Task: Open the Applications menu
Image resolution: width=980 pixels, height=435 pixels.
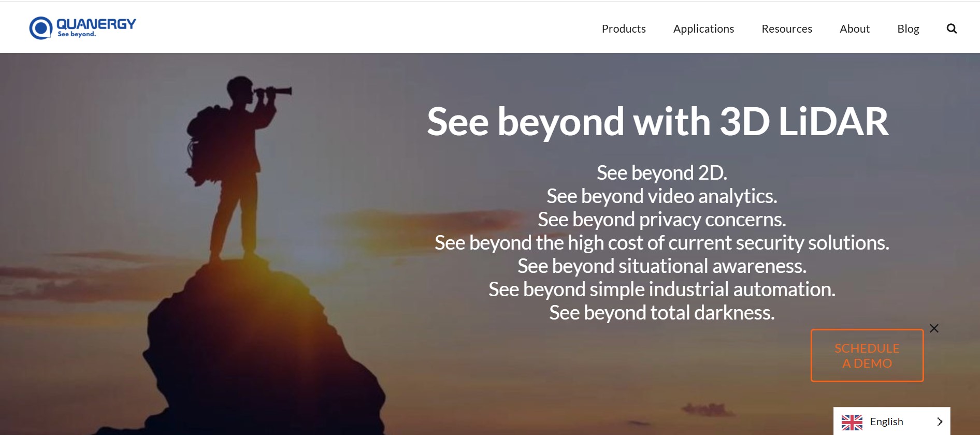Action: click(x=703, y=28)
